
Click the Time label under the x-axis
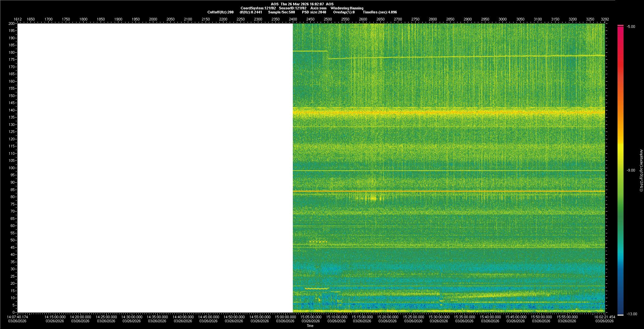click(x=310, y=326)
